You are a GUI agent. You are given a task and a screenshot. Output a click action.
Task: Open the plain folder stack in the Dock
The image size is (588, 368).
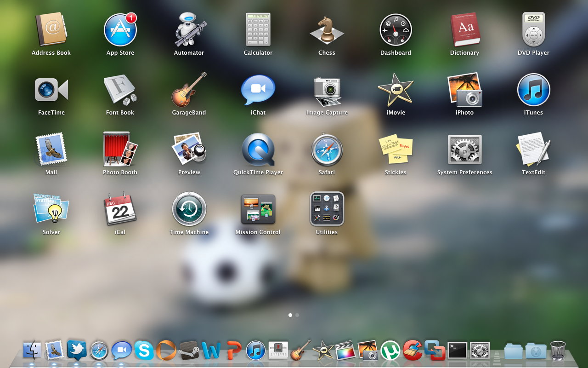pos(514,351)
